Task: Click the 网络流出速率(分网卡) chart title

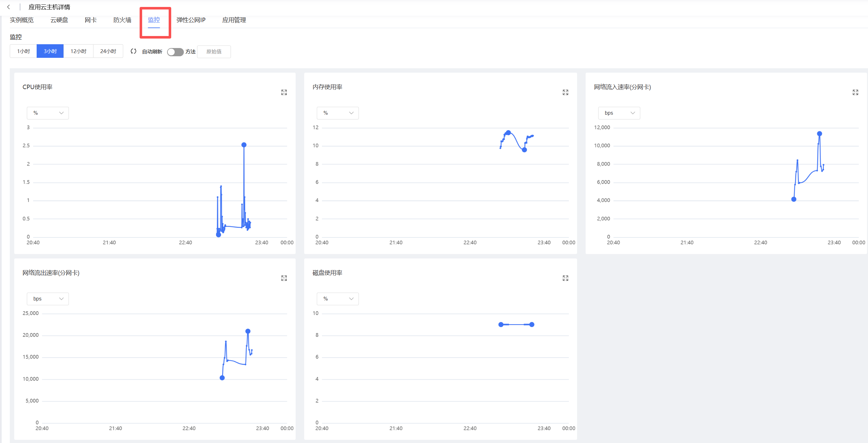Action: pos(51,273)
